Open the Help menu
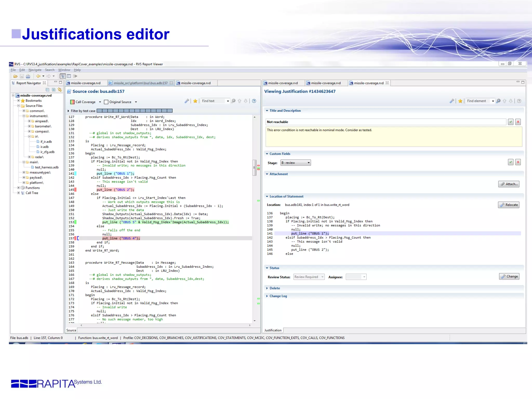 pyautogui.click(x=77, y=70)
